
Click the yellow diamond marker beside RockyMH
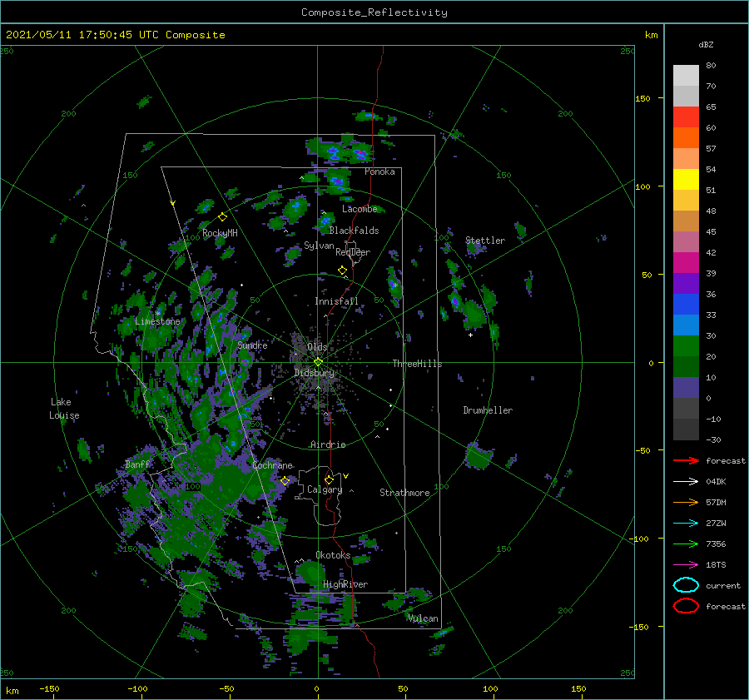coord(222,217)
